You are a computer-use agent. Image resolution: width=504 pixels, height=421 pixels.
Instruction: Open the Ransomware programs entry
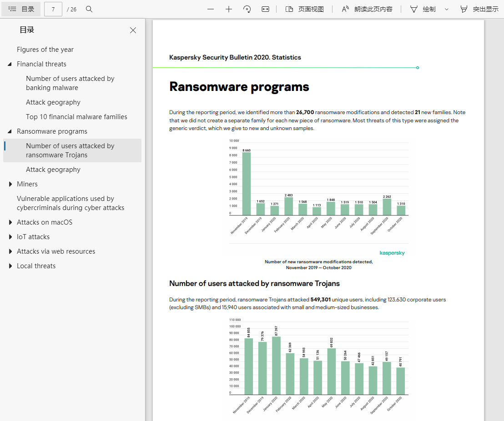(52, 131)
